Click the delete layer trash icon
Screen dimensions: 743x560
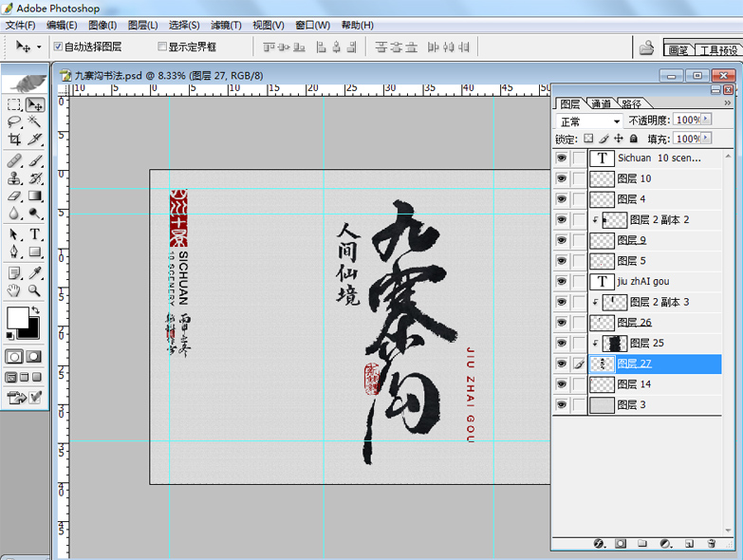point(711,544)
